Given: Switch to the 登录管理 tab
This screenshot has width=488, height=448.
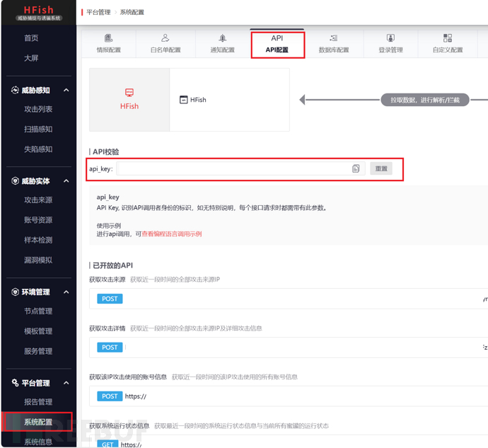Looking at the screenshot, I should pyautogui.click(x=390, y=44).
